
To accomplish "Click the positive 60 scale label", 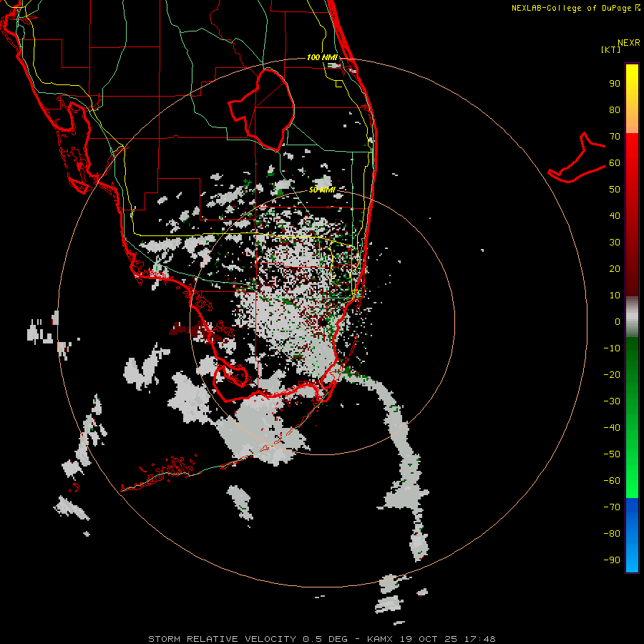I will pos(615,162).
